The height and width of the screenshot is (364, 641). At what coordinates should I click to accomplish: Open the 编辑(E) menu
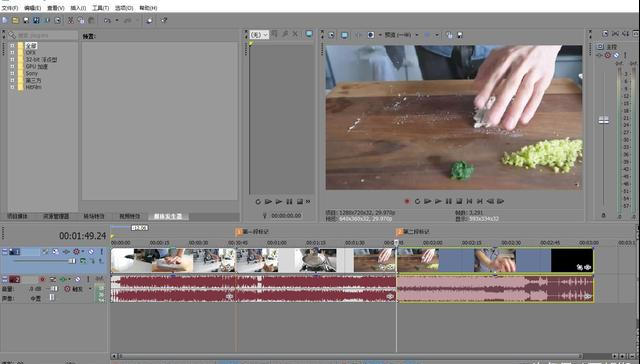point(32,8)
